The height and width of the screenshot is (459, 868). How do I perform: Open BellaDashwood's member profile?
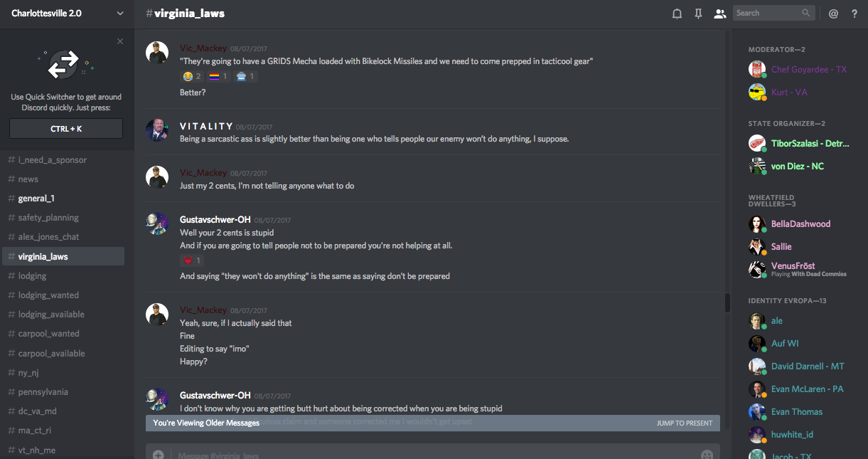pos(800,224)
